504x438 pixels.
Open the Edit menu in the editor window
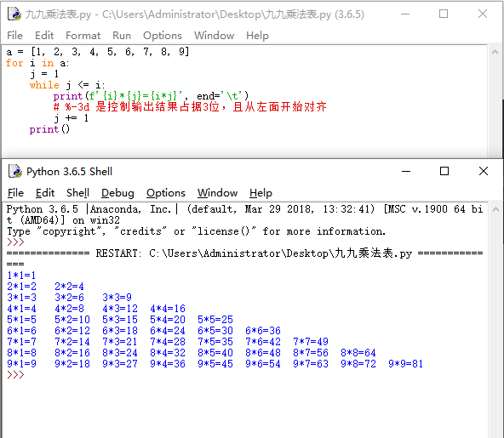pos(44,36)
